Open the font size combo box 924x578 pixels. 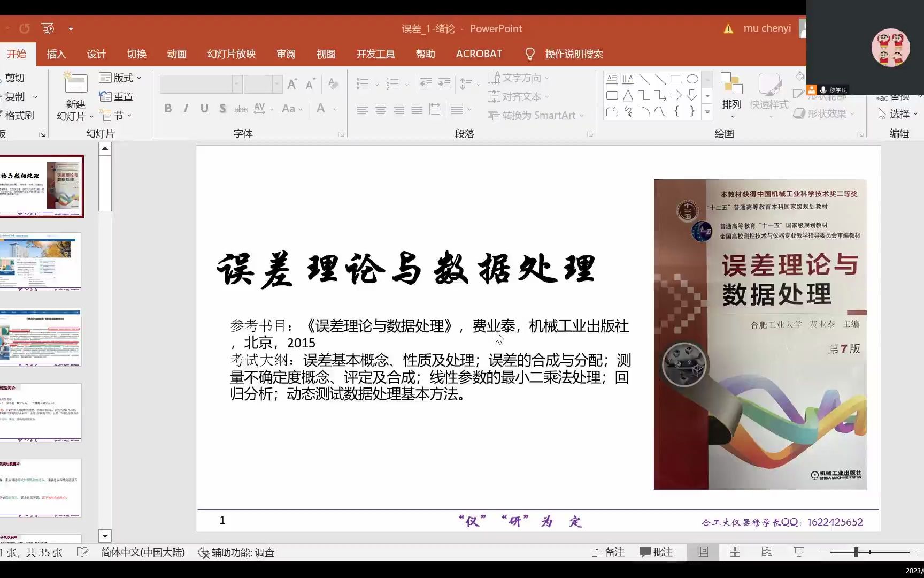[263, 84]
